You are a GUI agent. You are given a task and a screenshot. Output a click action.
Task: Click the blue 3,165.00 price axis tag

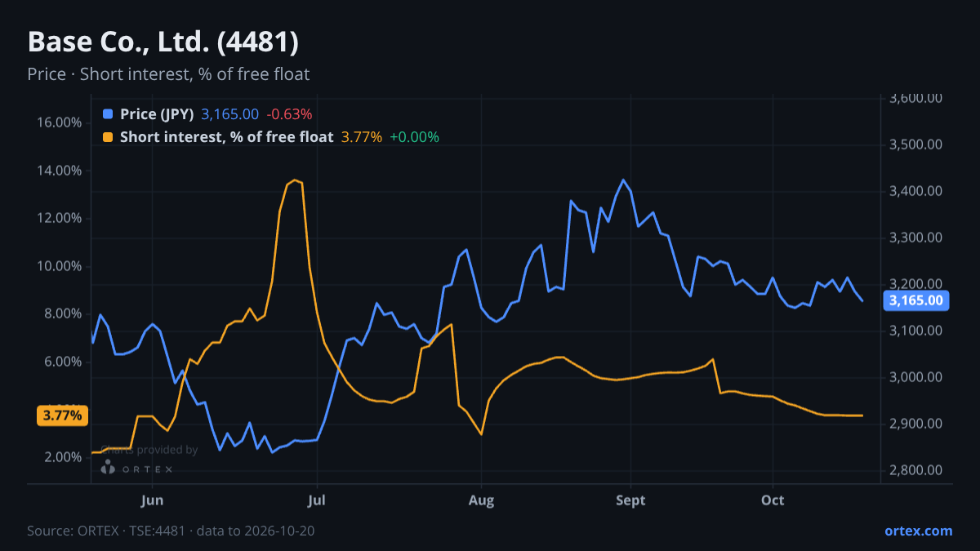coord(916,300)
